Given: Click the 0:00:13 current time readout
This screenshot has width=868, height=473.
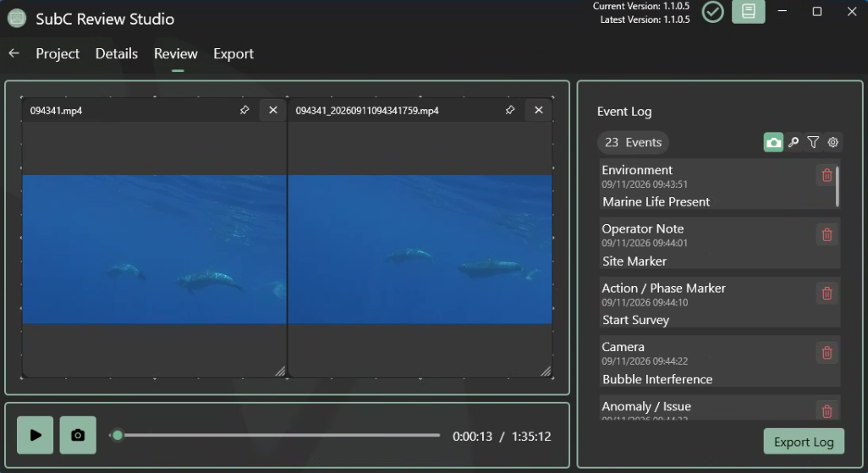Looking at the screenshot, I should 472,437.
